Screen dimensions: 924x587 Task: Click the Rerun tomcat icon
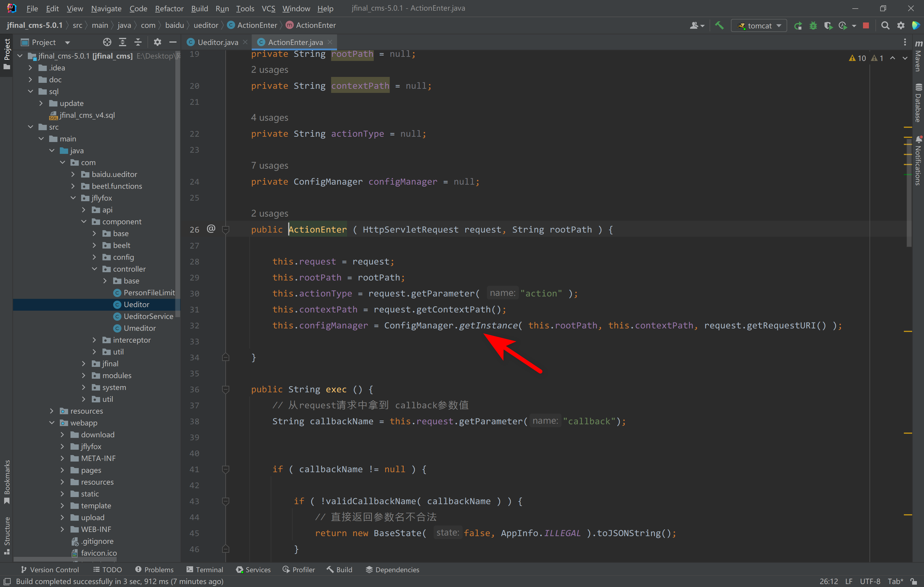point(798,25)
